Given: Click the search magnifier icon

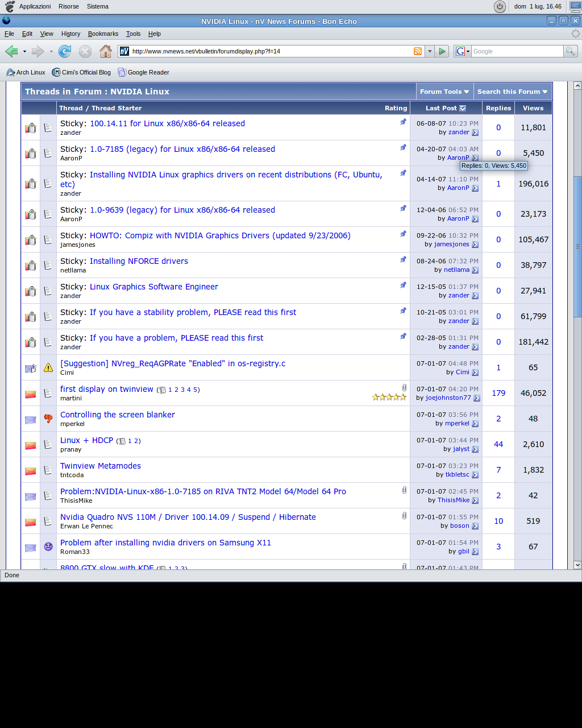Looking at the screenshot, I should tap(570, 51).
